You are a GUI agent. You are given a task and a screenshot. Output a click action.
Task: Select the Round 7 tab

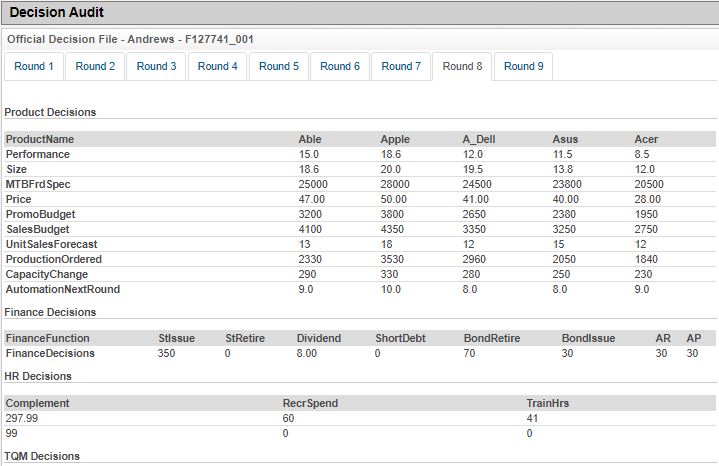pos(401,67)
